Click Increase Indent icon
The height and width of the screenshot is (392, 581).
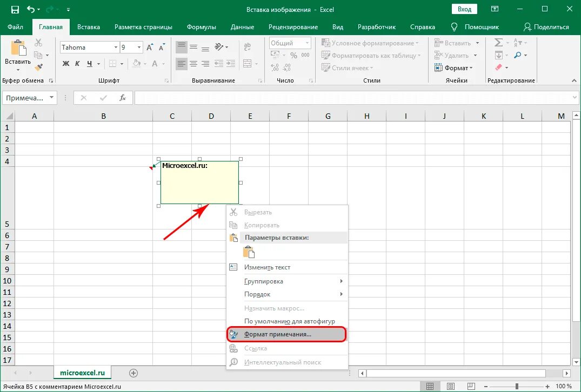230,64
